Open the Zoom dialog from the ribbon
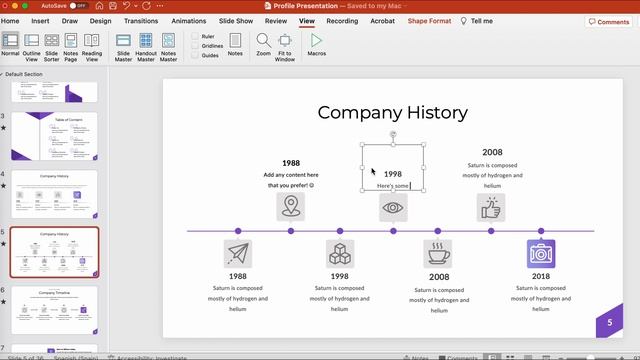 tap(263, 44)
